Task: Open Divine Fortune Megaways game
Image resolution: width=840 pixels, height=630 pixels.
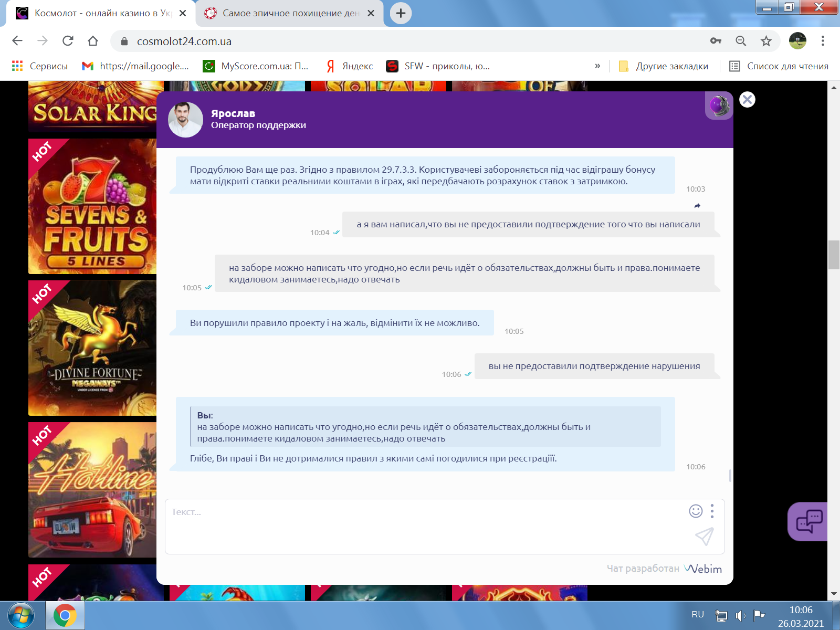Action: (92, 348)
